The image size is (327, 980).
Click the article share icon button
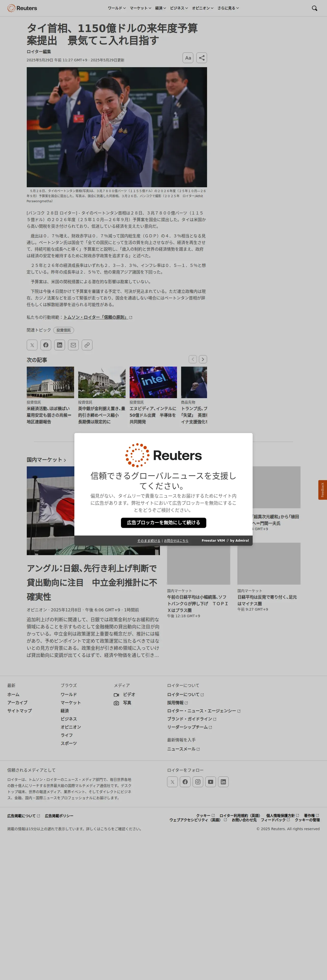[x=202, y=58]
